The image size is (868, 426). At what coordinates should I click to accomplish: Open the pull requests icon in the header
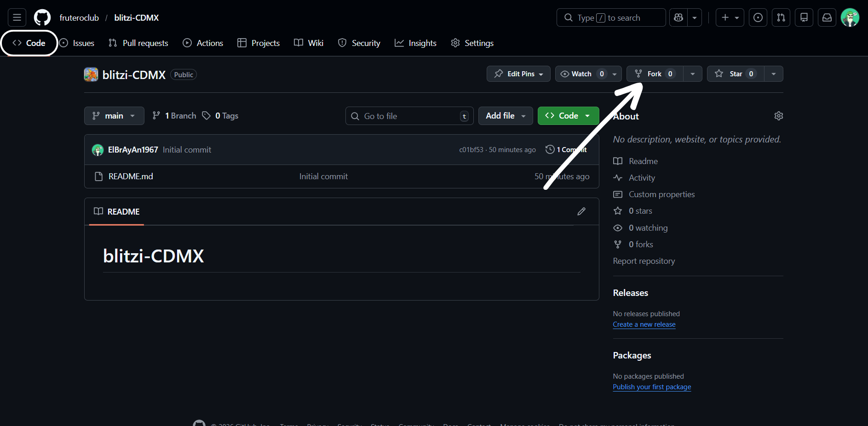(781, 17)
